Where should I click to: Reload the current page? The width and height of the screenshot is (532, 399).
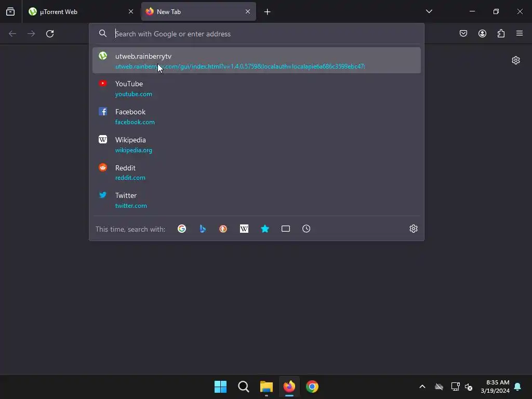[x=50, y=34]
